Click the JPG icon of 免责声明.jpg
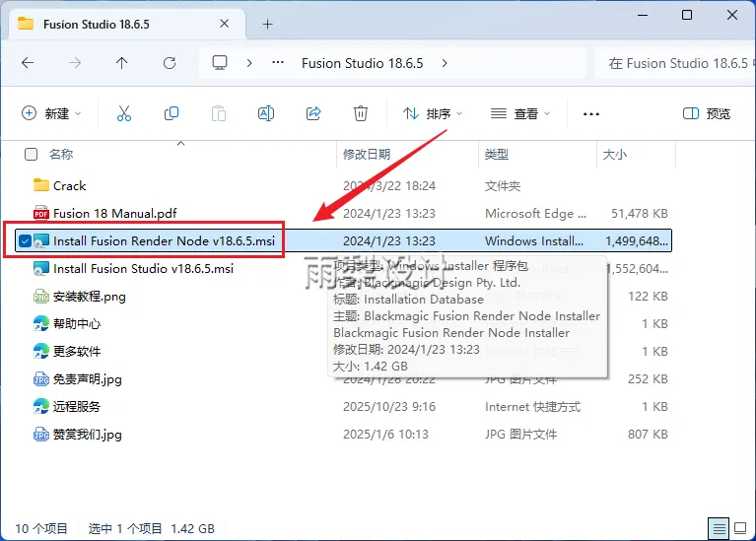Image resolution: width=756 pixels, height=541 pixels. coord(41,379)
